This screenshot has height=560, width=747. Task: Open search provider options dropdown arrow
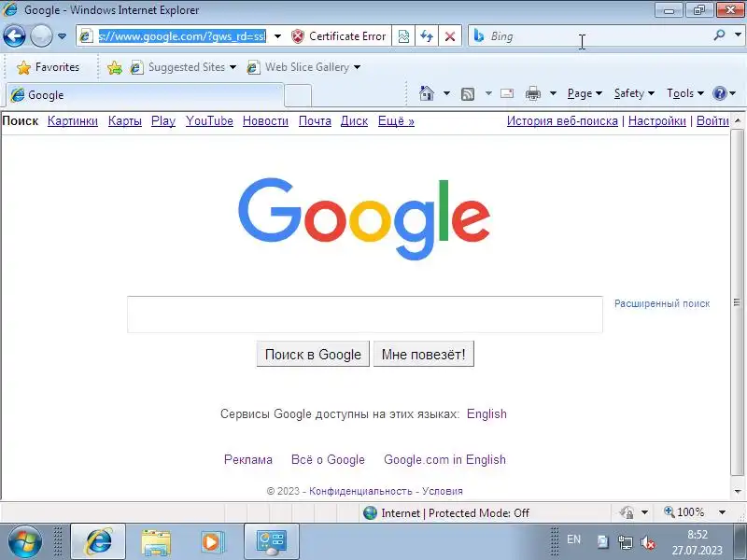[x=738, y=35]
